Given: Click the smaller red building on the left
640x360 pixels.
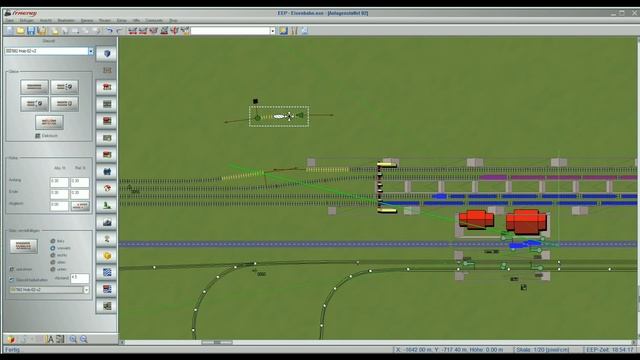Looking at the screenshot, I should [476, 219].
